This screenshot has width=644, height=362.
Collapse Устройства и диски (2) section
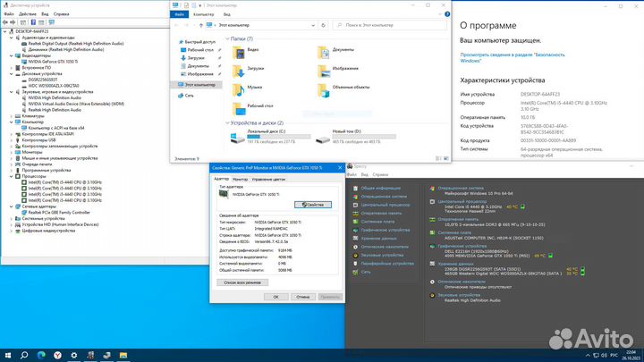(x=227, y=122)
